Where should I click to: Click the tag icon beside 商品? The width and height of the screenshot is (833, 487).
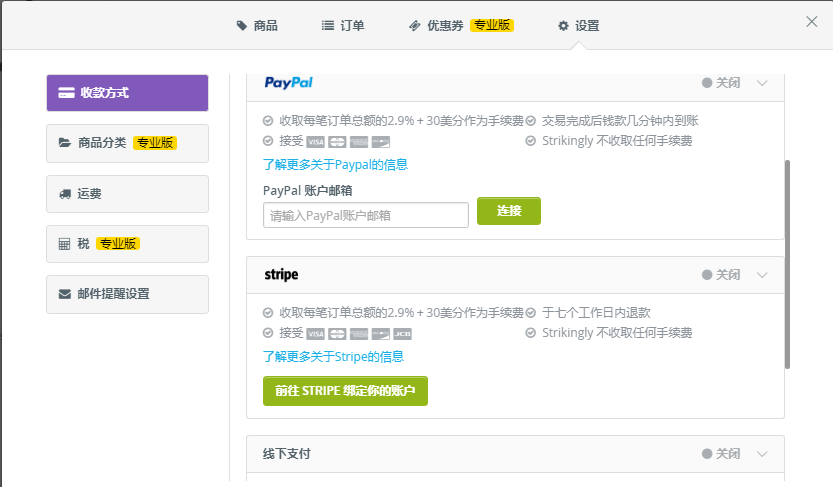pyautogui.click(x=242, y=25)
